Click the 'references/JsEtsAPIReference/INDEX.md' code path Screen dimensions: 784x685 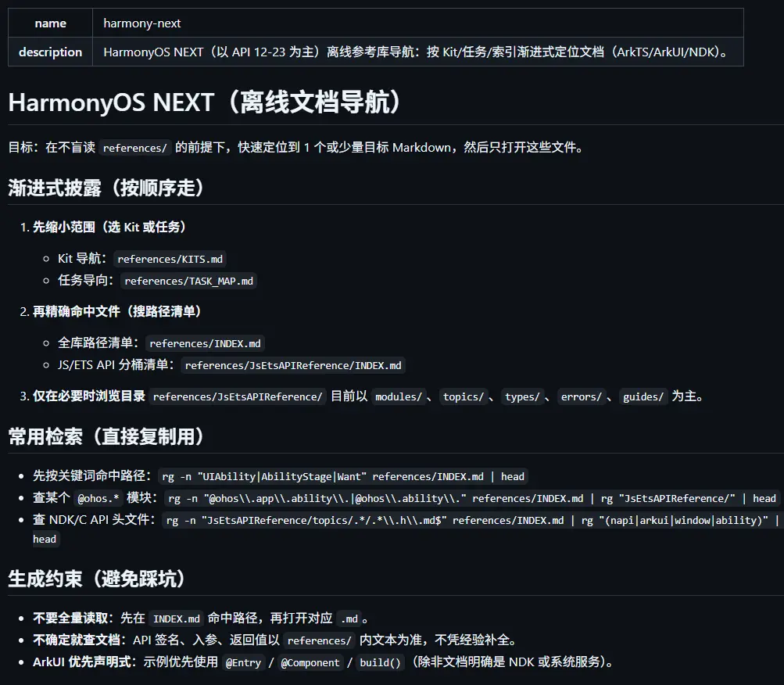click(293, 366)
